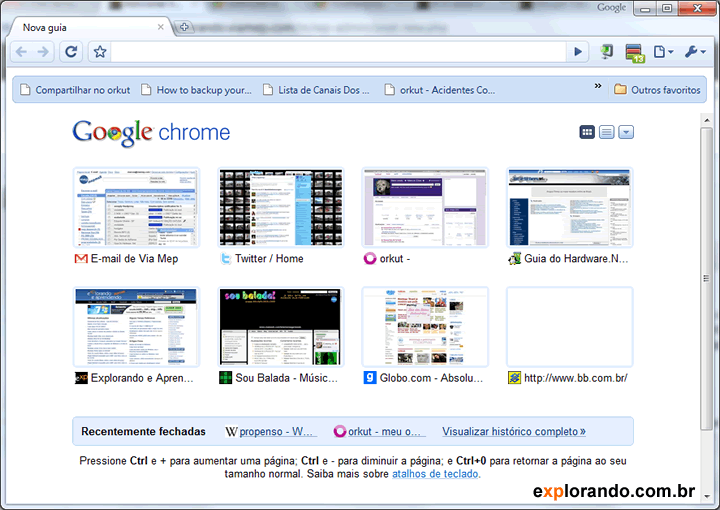Click the green Sou Balada favicon
The height and width of the screenshot is (510, 720).
[225, 378]
